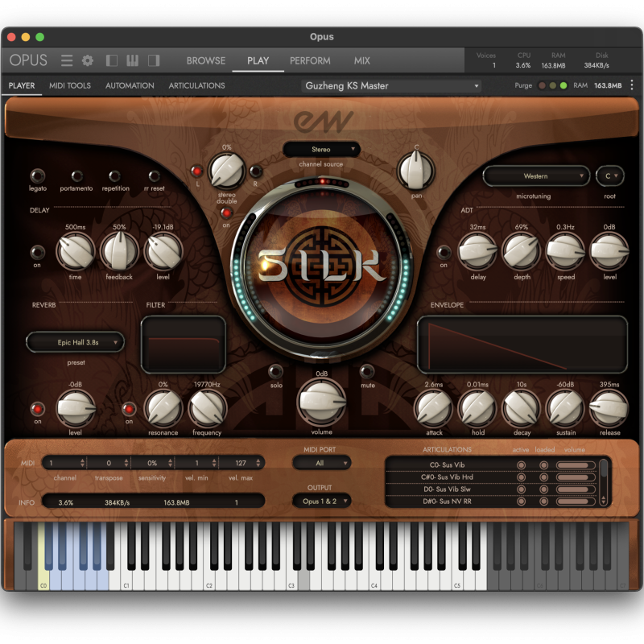Toggle the right sidebar panel icon
Image resolution: width=644 pixels, height=644 pixels.
click(x=154, y=61)
